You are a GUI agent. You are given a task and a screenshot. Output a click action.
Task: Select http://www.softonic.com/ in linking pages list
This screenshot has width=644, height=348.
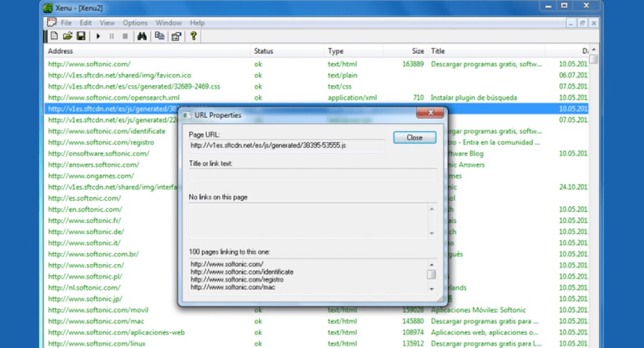point(227,264)
